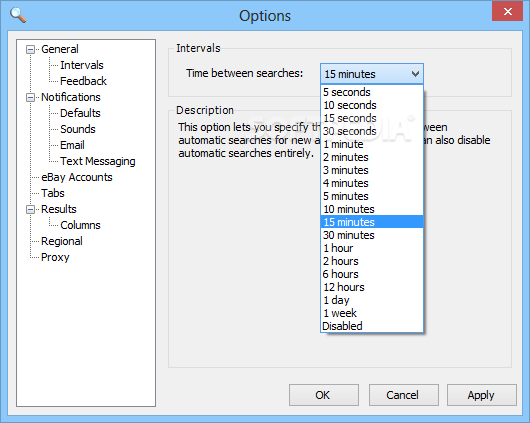530x423 pixels.
Task: Choose 12 hours from the interval list
Action: pyautogui.click(x=372, y=287)
